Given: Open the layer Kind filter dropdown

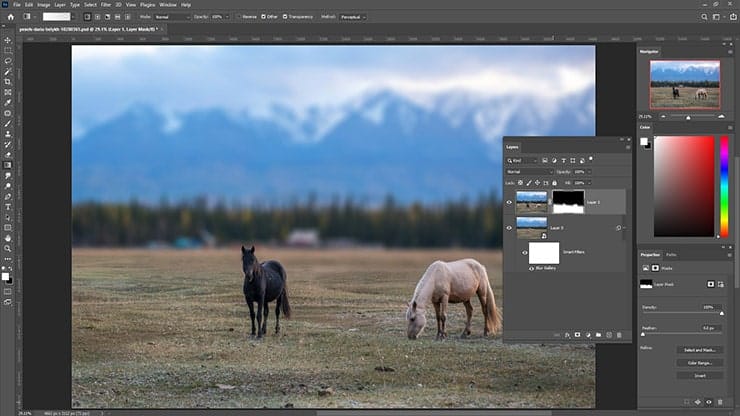Looking at the screenshot, I should pos(522,161).
